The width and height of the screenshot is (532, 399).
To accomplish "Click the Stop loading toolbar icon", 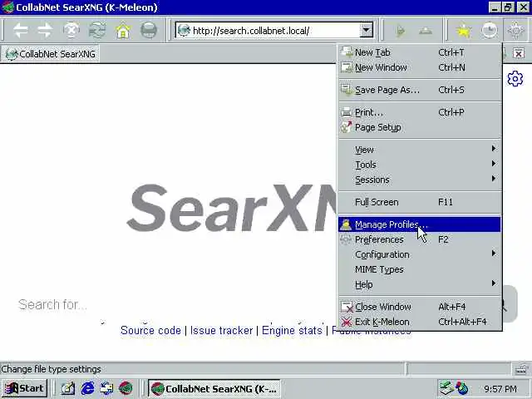I will pos(71,31).
